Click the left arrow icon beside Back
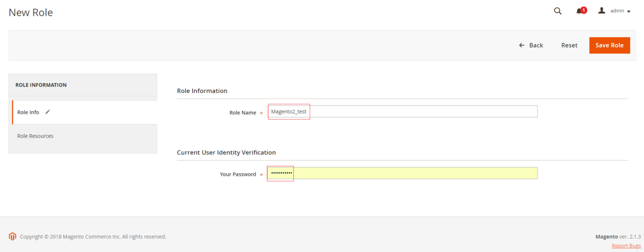This screenshot has width=644, height=252. pos(521,45)
